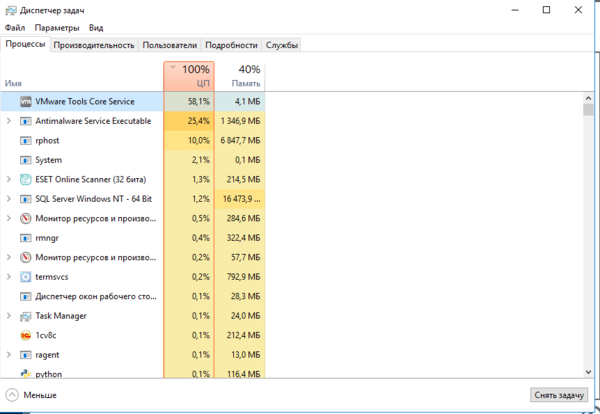The height and width of the screenshot is (414, 600).
Task: Click the python process icon
Action: point(26,374)
